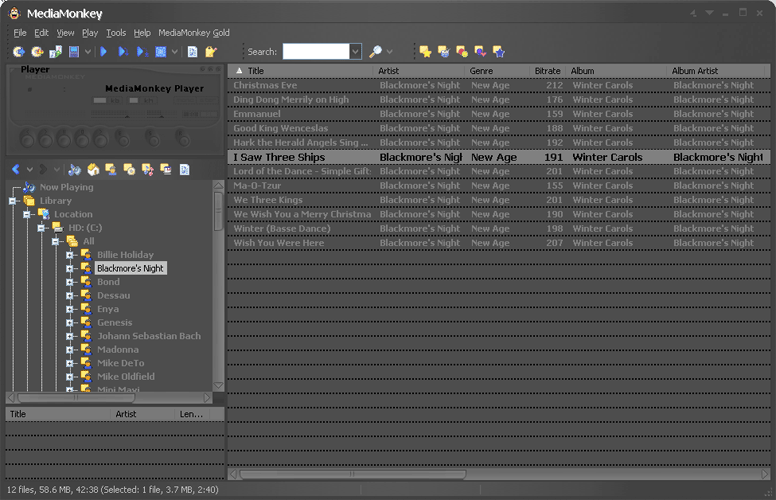Open the Search field dropdown arrow
Viewport: 776px width, 500px height.
pyautogui.click(x=355, y=51)
